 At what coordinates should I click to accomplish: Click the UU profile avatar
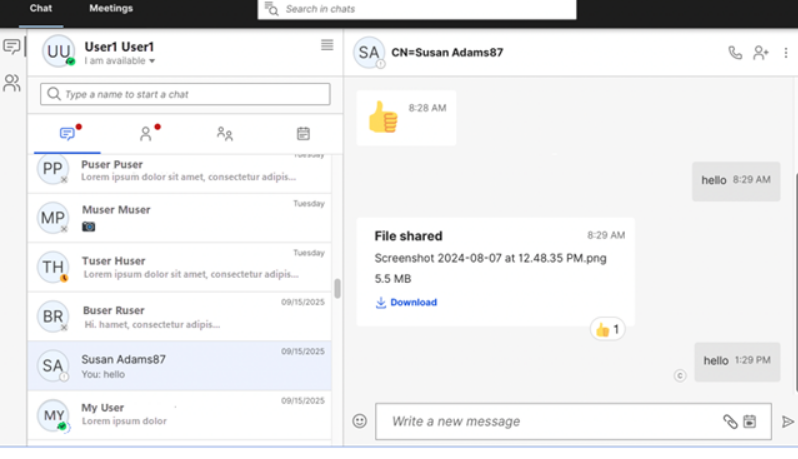[59, 51]
